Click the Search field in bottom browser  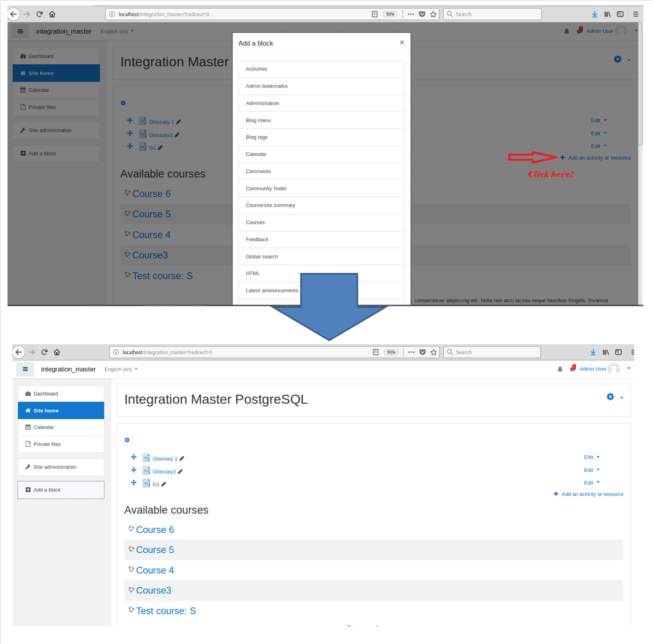(x=492, y=352)
